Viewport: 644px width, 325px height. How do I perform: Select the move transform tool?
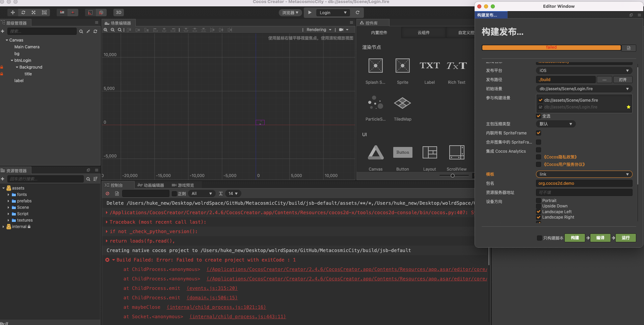(12, 12)
